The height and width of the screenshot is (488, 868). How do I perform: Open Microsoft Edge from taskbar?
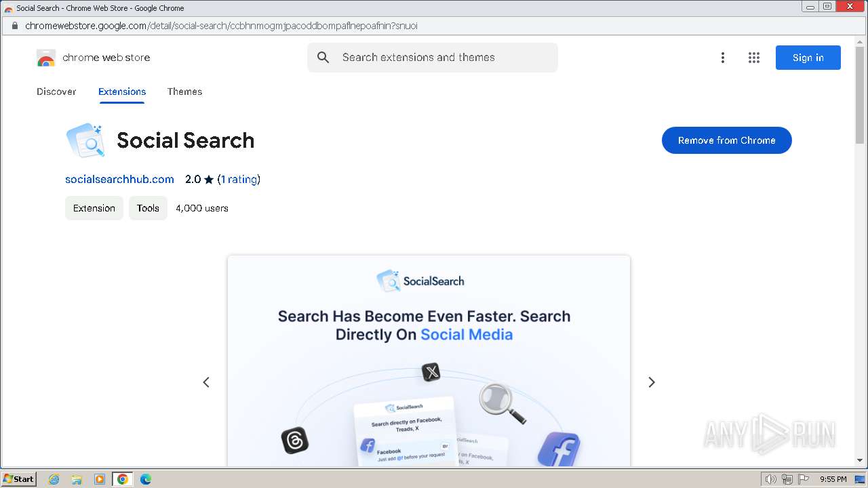[146, 479]
